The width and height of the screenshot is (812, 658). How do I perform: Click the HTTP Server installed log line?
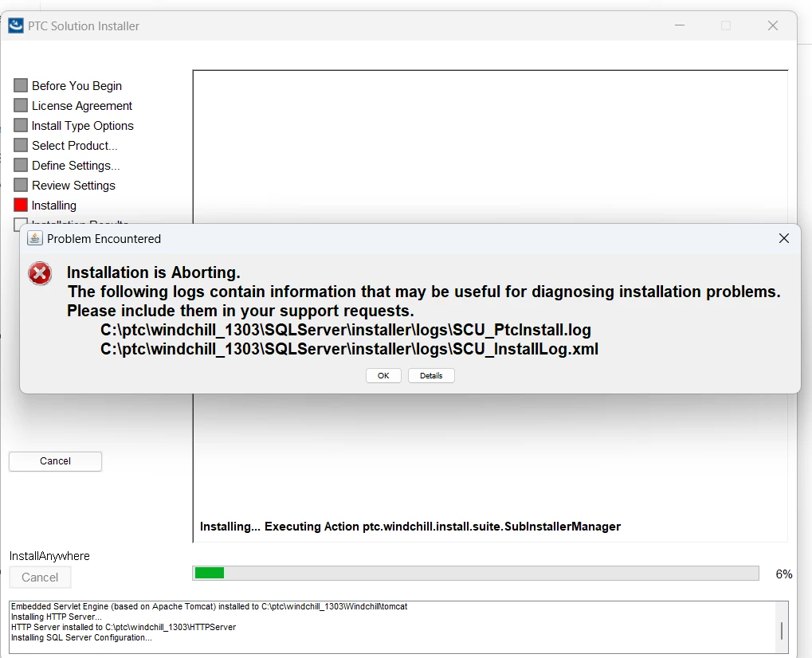(x=124, y=628)
